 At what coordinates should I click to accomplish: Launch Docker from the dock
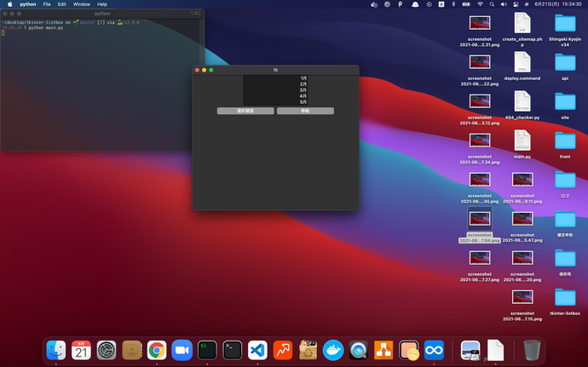click(x=333, y=350)
